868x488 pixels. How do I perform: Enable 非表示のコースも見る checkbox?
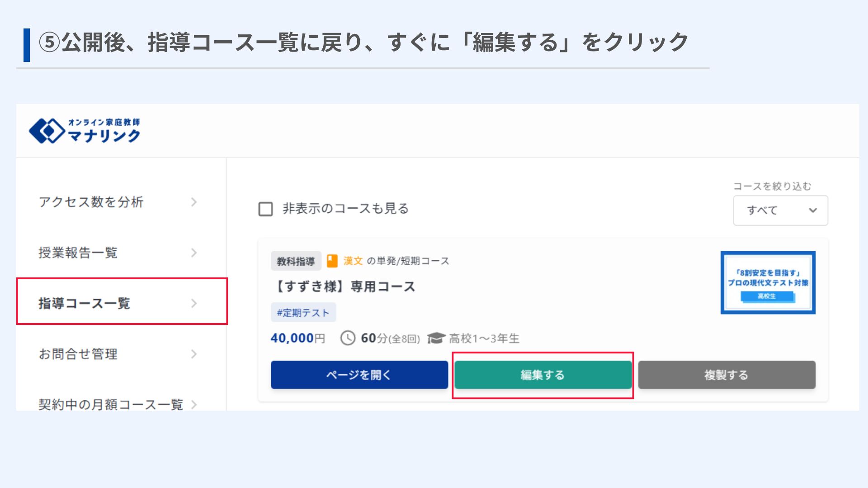point(265,209)
